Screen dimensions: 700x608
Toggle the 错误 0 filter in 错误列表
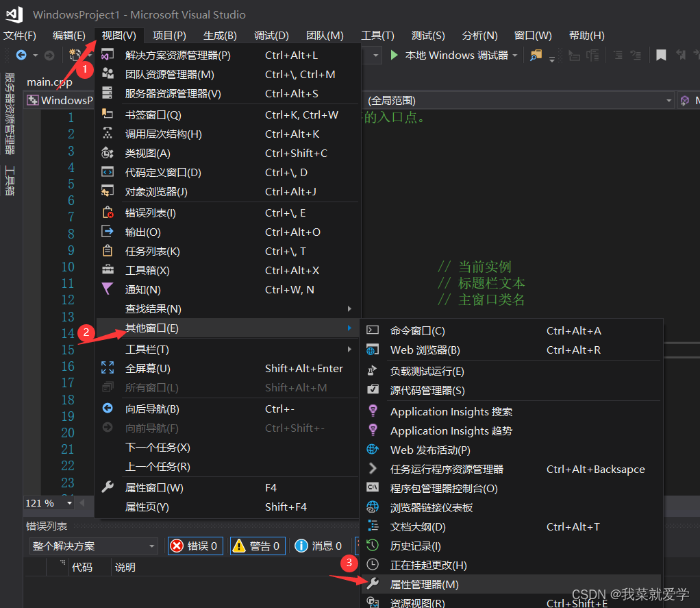click(195, 546)
